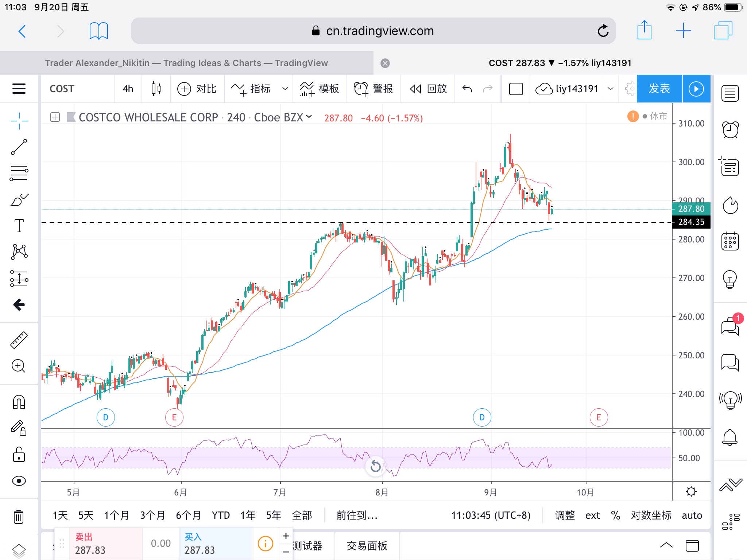Viewport: 747px width, 560px height.
Task: Open the alerts clock panel
Action: pyautogui.click(x=730, y=130)
